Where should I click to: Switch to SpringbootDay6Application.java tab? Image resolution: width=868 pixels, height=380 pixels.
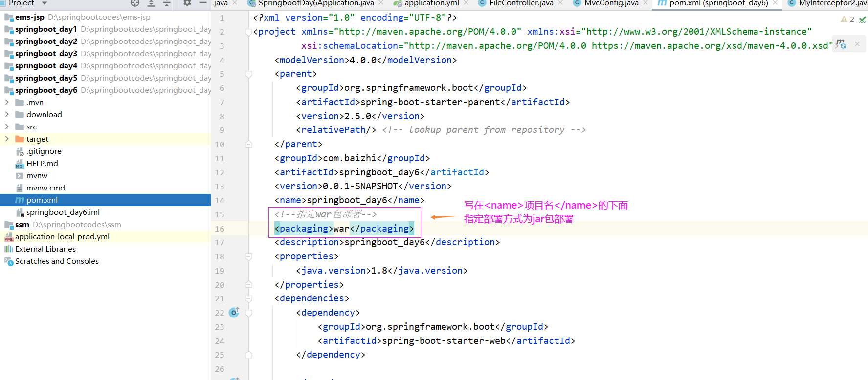(x=316, y=3)
